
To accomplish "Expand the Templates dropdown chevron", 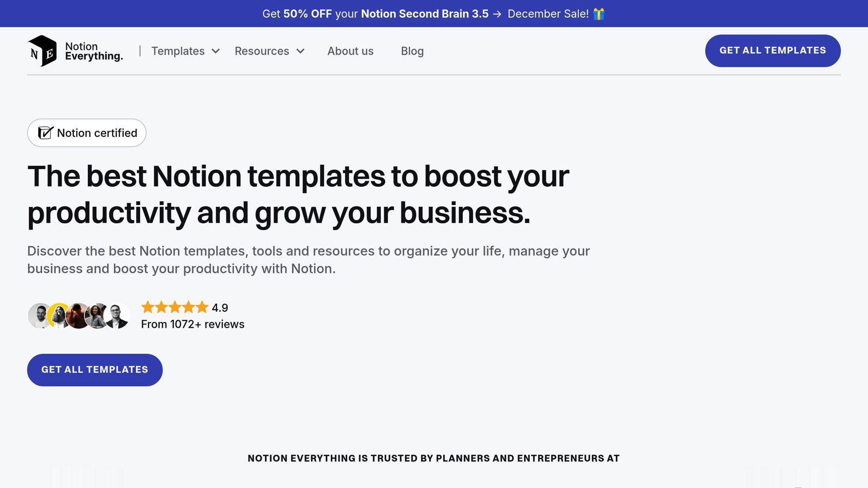I will pos(216,51).
